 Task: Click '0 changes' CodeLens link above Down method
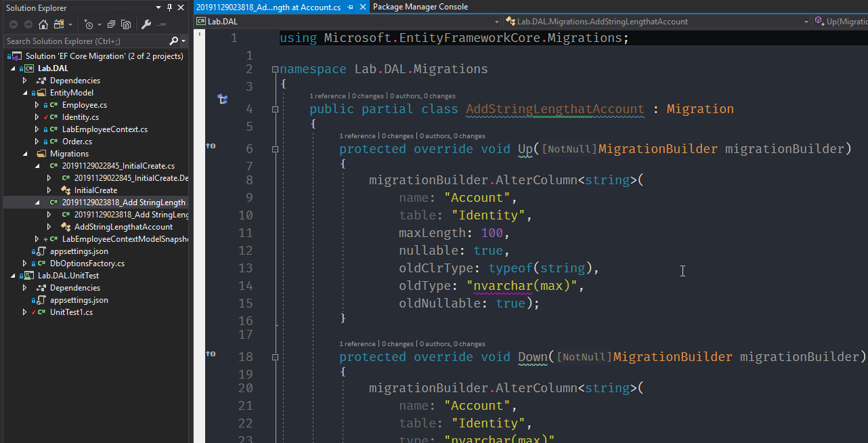pyautogui.click(x=399, y=343)
